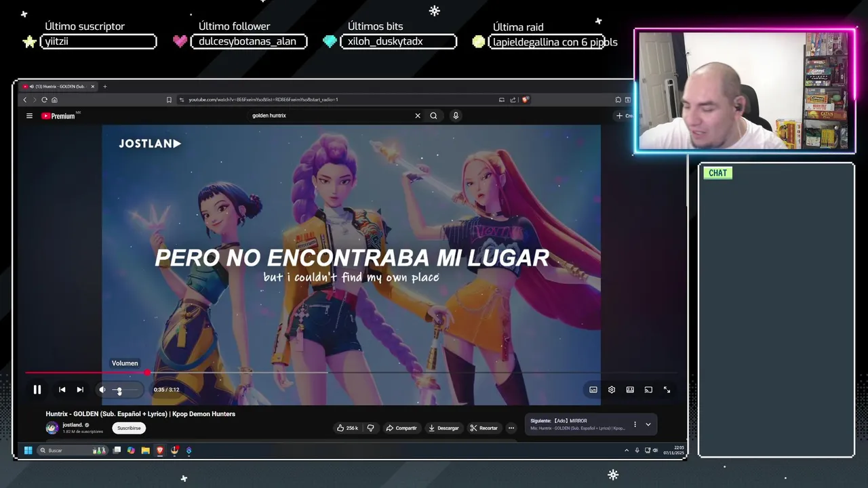Open the Brave browser taskbar icon
The height and width of the screenshot is (488, 868).
(x=160, y=450)
